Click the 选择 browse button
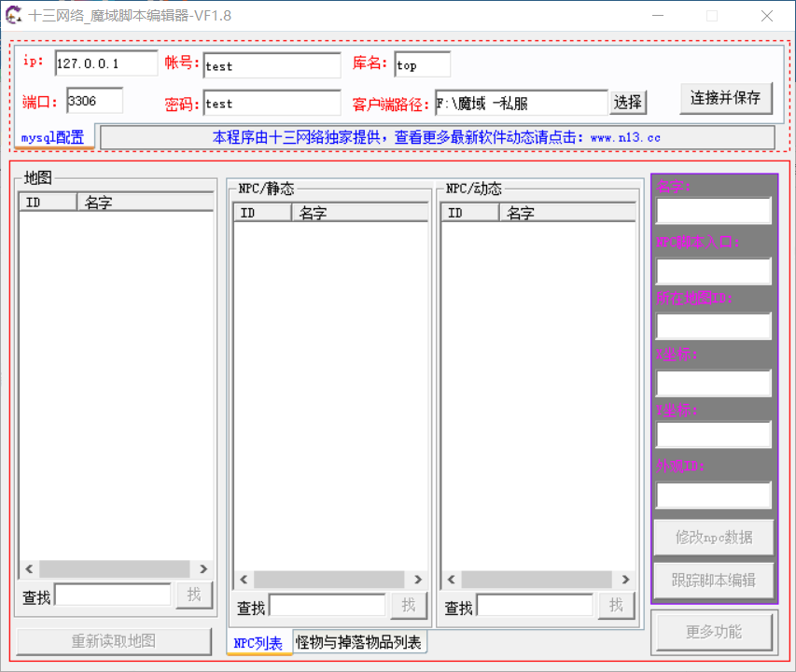This screenshot has width=796, height=672. 627,103
